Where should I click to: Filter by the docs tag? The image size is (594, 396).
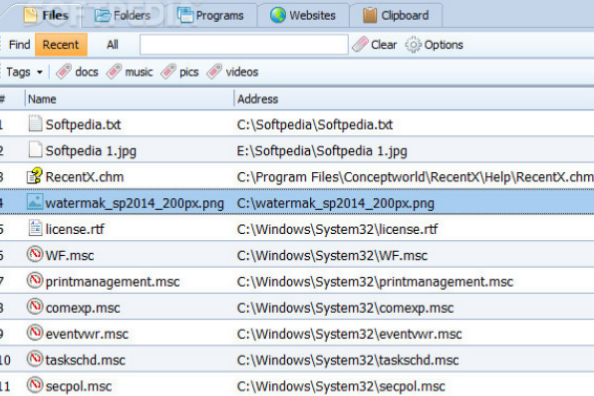pyautogui.click(x=77, y=72)
